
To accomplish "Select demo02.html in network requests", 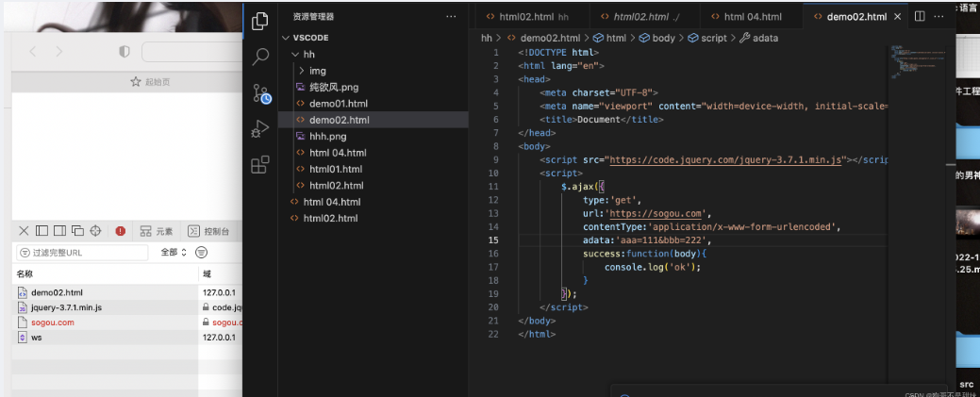I will click(x=57, y=292).
